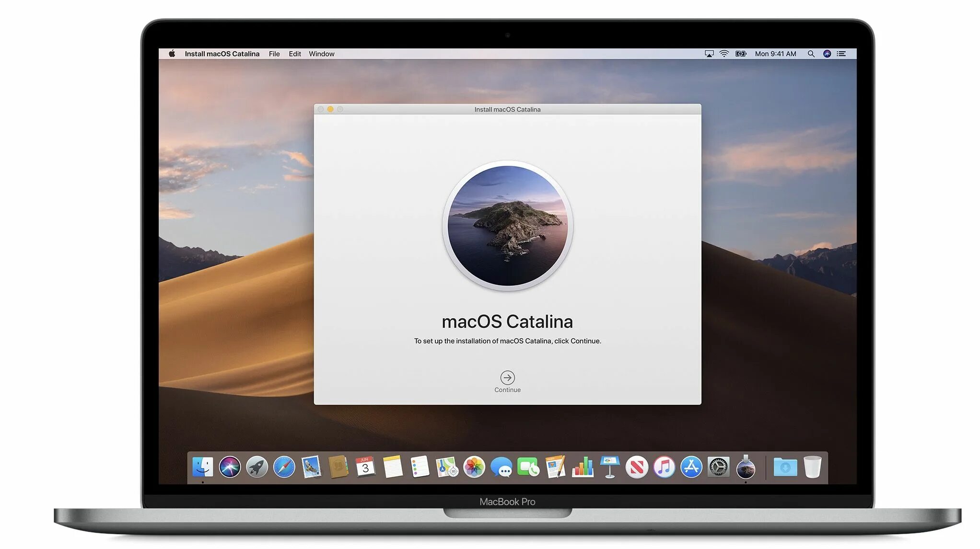This screenshot has width=980, height=549.
Task: Open the AirPlay display menu
Action: click(709, 54)
